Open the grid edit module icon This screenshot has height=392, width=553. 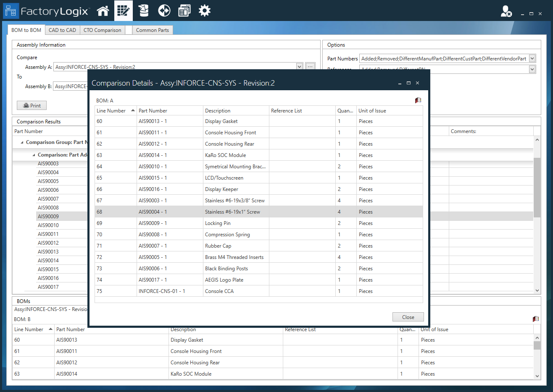123,11
